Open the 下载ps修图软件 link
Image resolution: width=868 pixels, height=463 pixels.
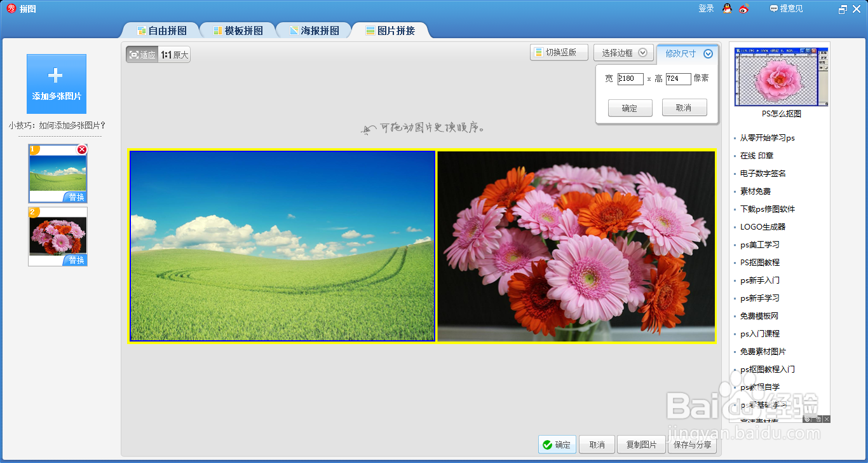click(768, 209)
